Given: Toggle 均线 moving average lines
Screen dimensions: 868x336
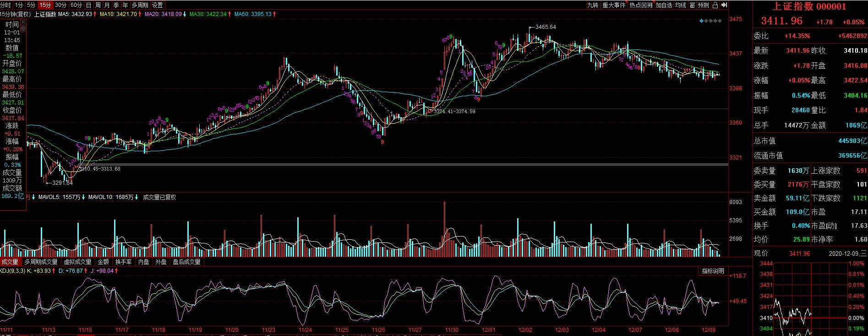Looking at the screenshot, I should [681, 5].
